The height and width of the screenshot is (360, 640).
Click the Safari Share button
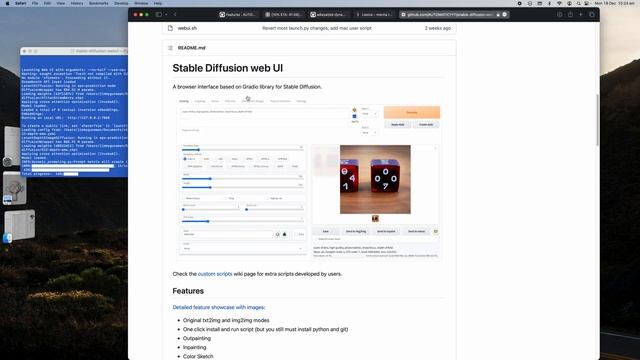[570, 14]
